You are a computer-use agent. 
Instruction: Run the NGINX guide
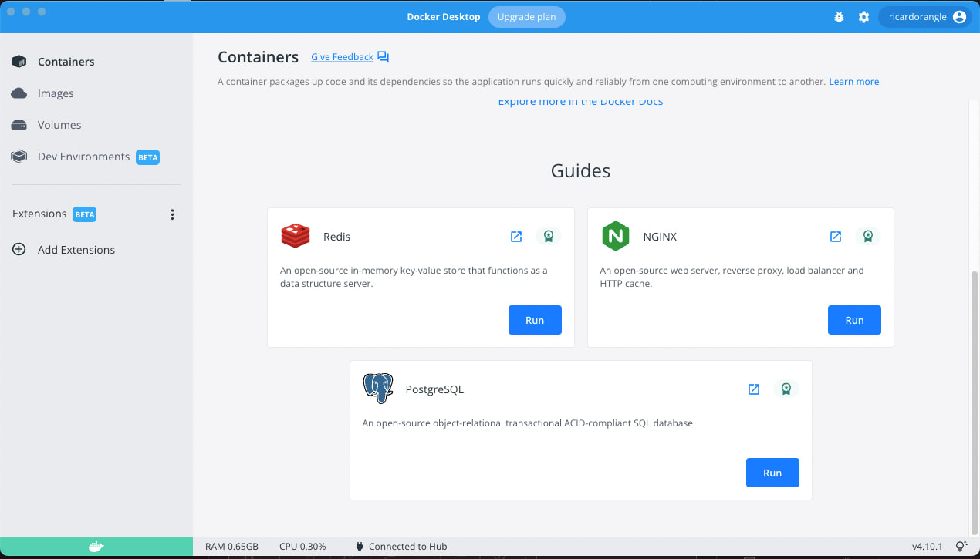(x=854, y=320)
